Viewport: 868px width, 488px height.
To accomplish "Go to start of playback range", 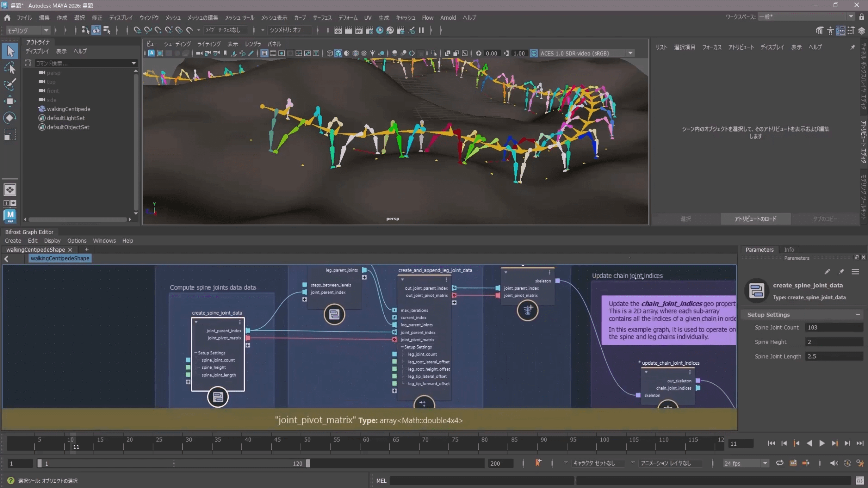I will [771, 443].
